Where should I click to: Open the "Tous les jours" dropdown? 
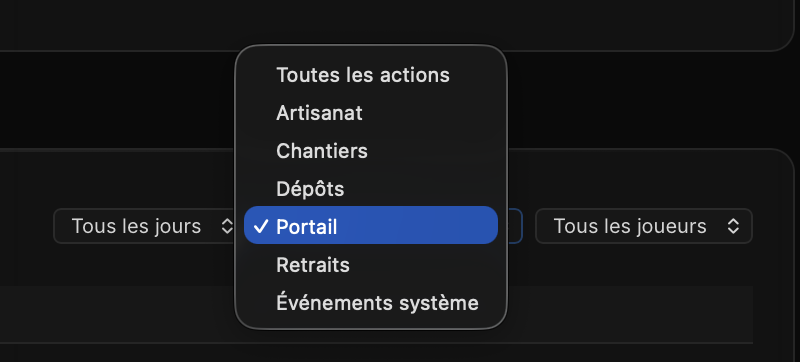tap(144, 226)
